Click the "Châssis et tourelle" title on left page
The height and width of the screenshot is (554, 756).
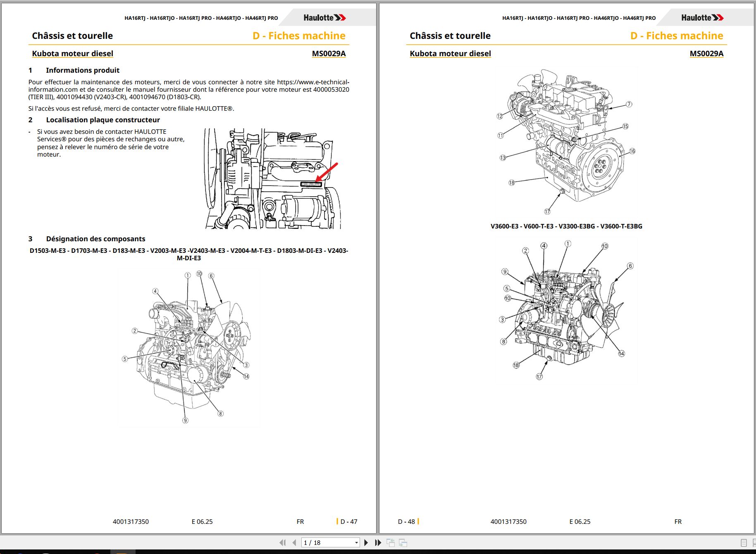pos(72,36)
